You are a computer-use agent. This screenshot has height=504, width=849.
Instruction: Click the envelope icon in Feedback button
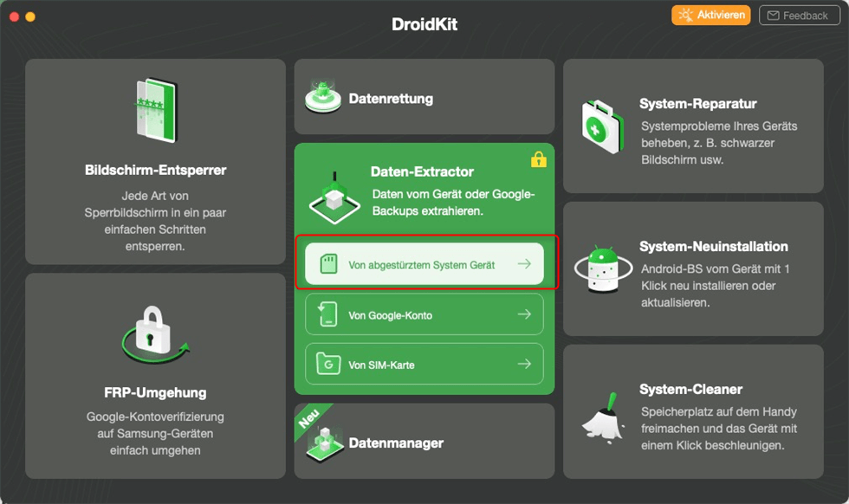[x=773, y=16]
